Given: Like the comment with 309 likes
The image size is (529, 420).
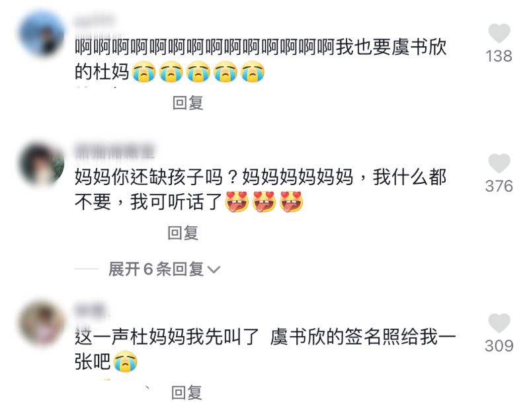Looking at the screenshot, I should [499, 323].
